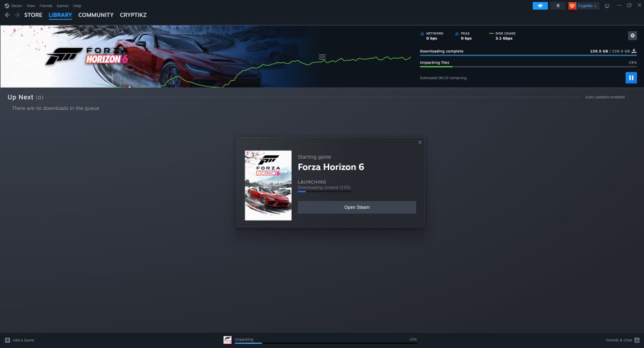Click the Friends & Chat icon
Viewport: 644px width, 348px height.
point(637,340)
